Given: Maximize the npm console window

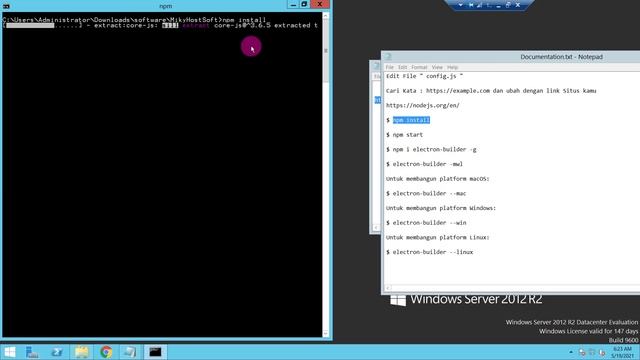Looking at the screenshot, I should [304, 4].
